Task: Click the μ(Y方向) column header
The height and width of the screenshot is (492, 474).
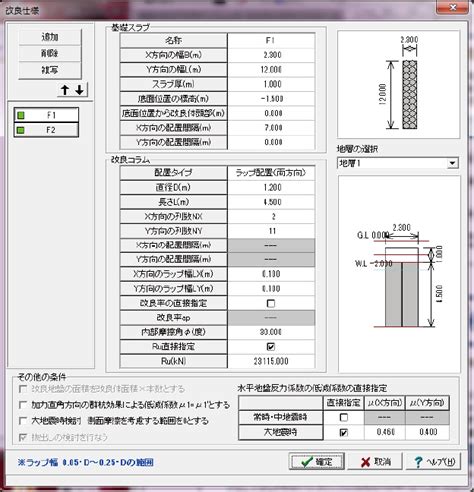Action: (428, 403)
